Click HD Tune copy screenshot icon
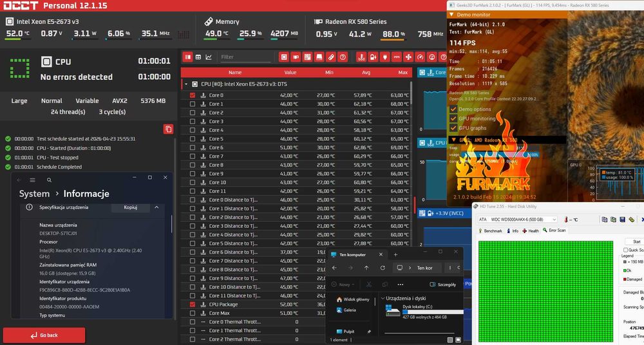644x345 pixels. (613, 219)
